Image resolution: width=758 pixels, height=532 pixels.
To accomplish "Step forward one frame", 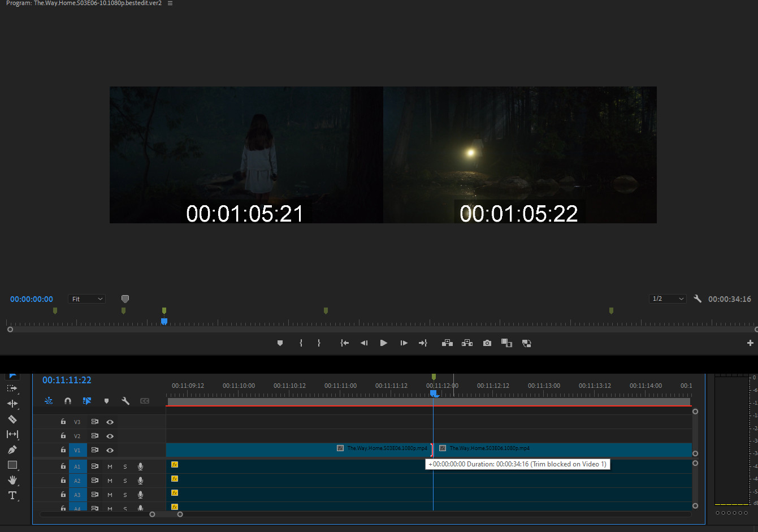I will 404,343.
